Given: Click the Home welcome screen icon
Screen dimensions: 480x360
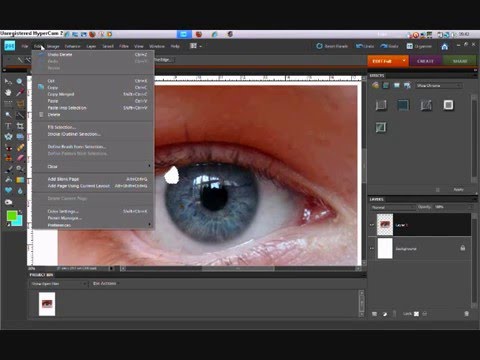Looking at the screenshot, I should point(444,47).
